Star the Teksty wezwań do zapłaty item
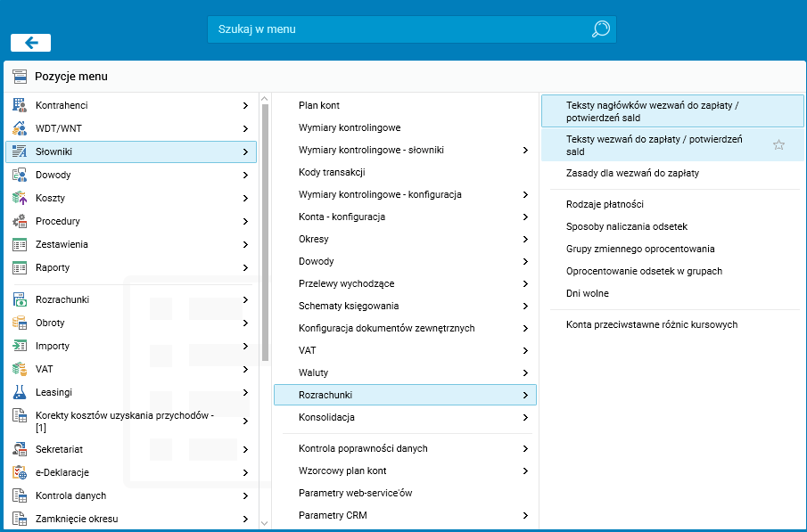Screen dimensions: 807x532 778,145
